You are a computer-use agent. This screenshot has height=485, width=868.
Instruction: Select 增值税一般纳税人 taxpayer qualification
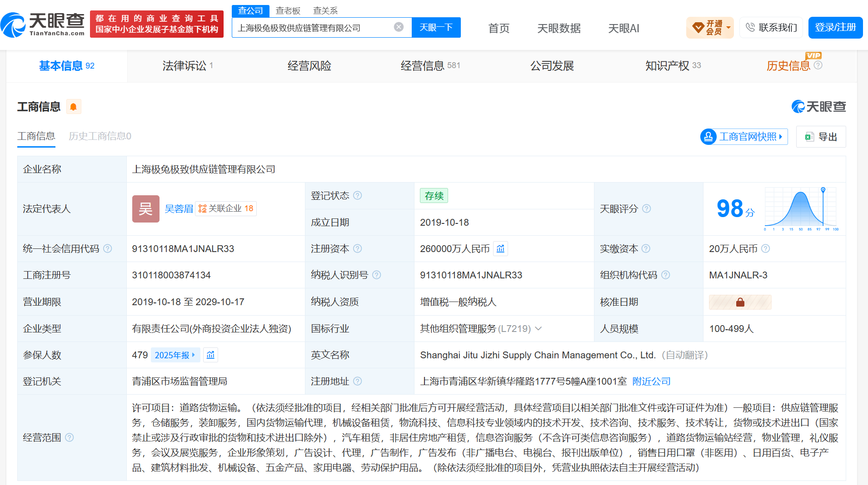click(x=458, y=302)
